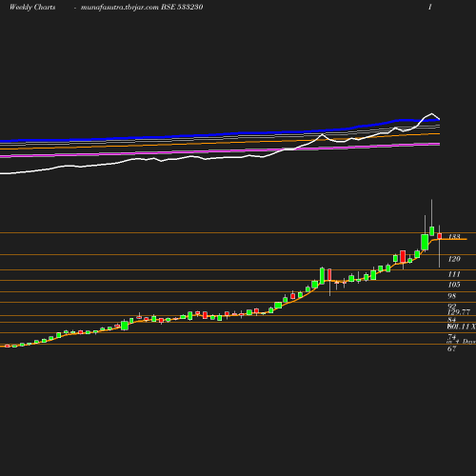The height and width of the screenshot is (476, 476).
Task: Click the 'munafasutra.tbrjar.com BSE 533230' header text
Action: pos(142,7)
